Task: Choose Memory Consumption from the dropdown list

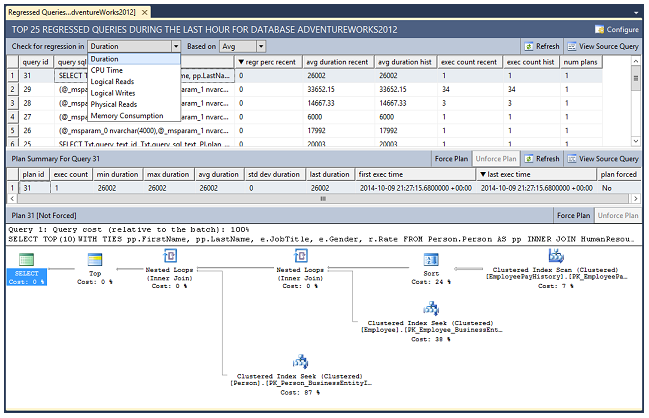Action: 134,116
